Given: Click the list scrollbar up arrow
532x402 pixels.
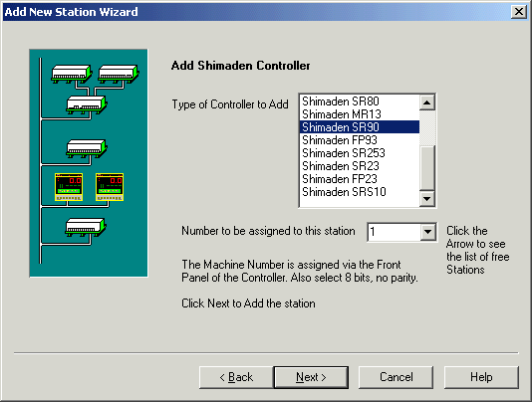Looking at the screenshot, I should point(427,102).
